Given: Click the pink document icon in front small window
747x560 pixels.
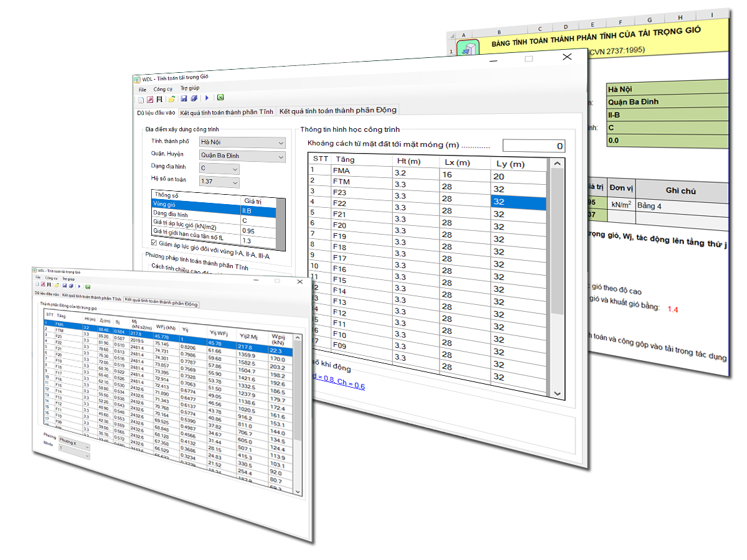Looking at the screenshot, I should (42, 285).
